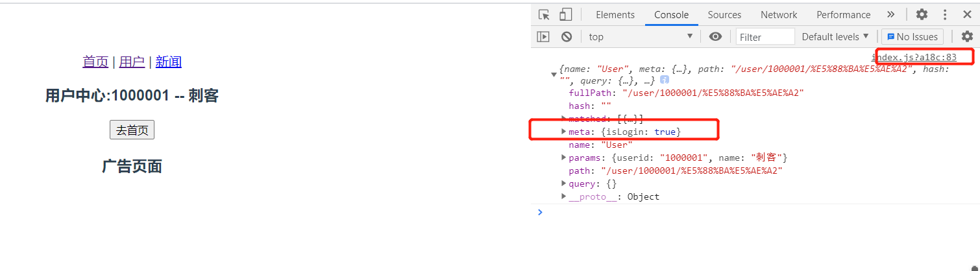Collapse the logged route object
This screenshot has width=980, height=271.
554,75
